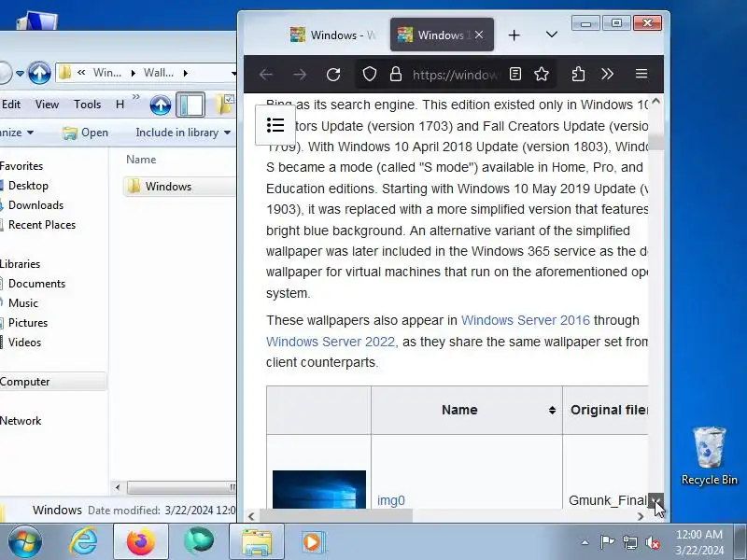Select Network in navigation pane
The width and height of the screenshot is (747, 560).
click(x=21, y=421)
